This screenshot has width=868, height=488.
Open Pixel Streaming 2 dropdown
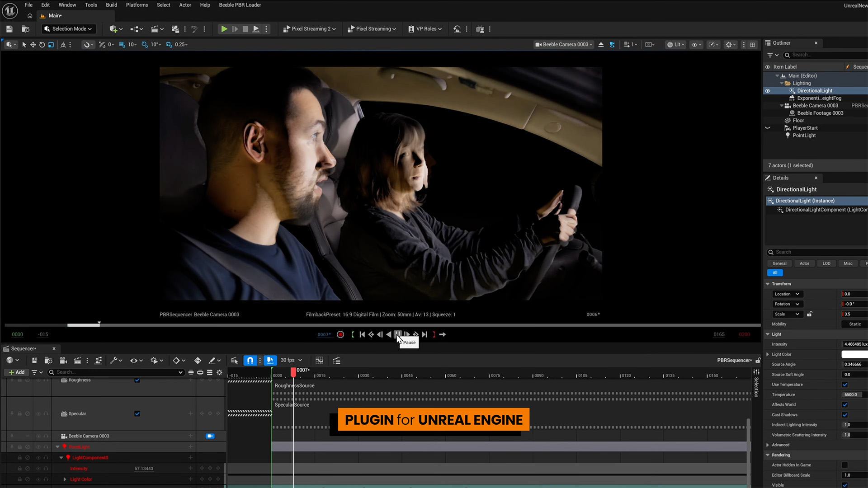click(x=310, y=29)
